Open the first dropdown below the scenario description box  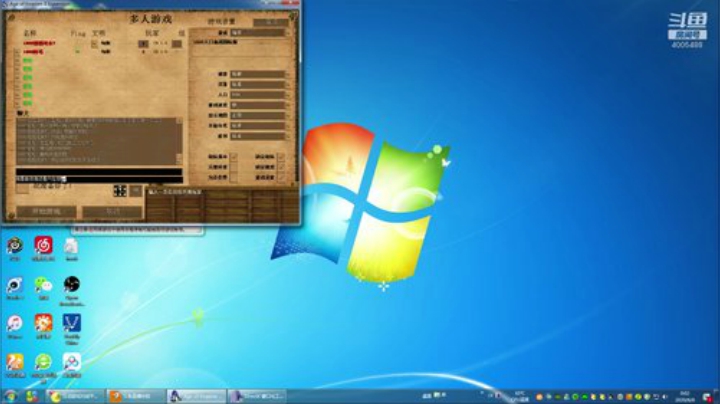pos(260,74)
